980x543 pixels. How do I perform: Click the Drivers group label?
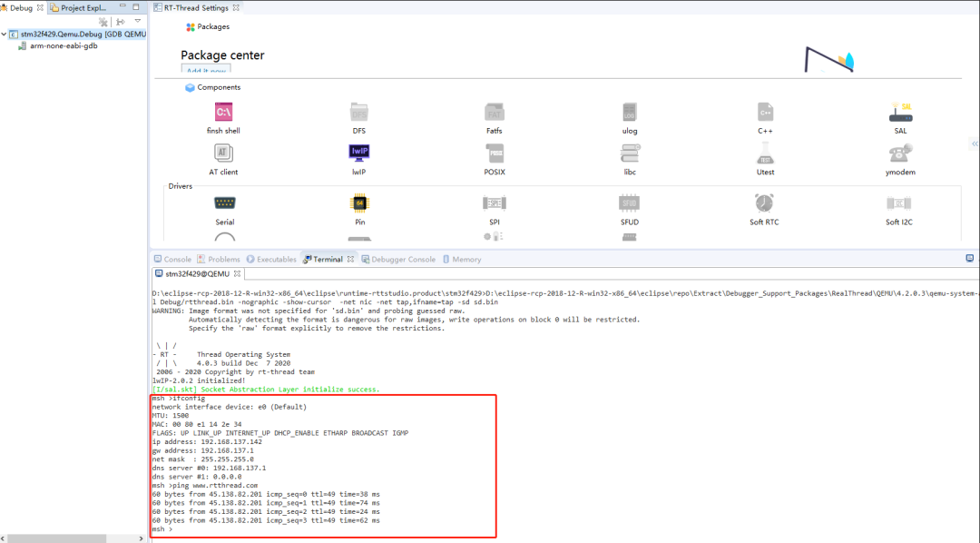(180, 186)
